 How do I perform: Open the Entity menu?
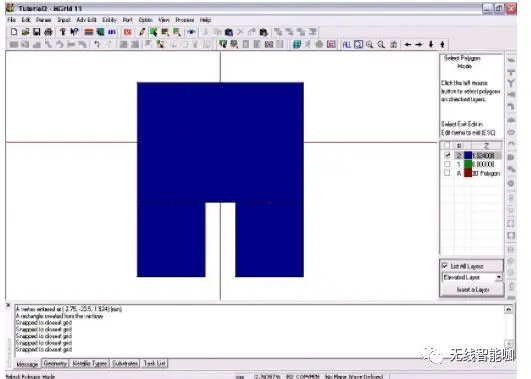tap(109, 20)
